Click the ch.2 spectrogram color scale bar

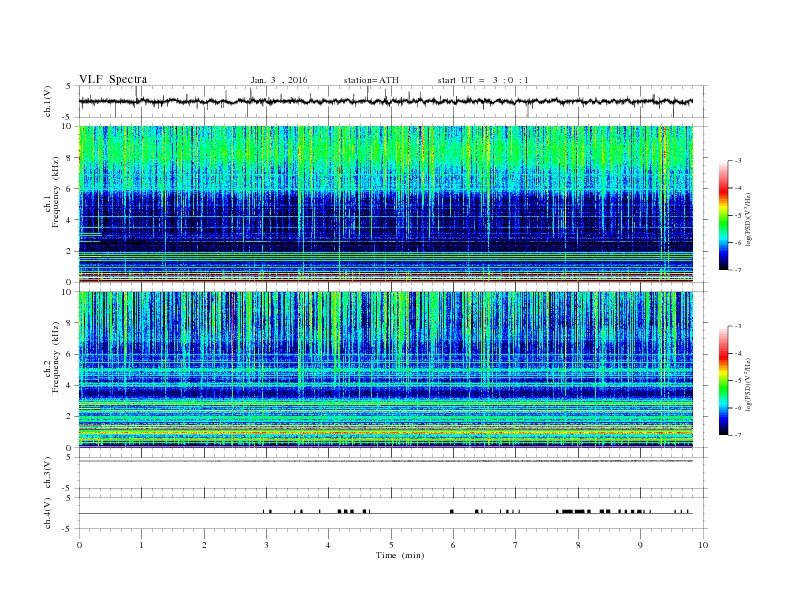[723, 381]
